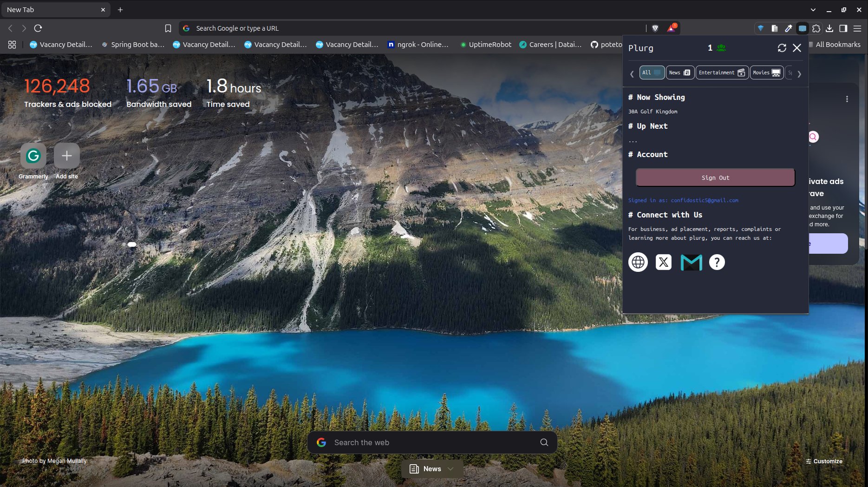Select the All category filter

652,72
